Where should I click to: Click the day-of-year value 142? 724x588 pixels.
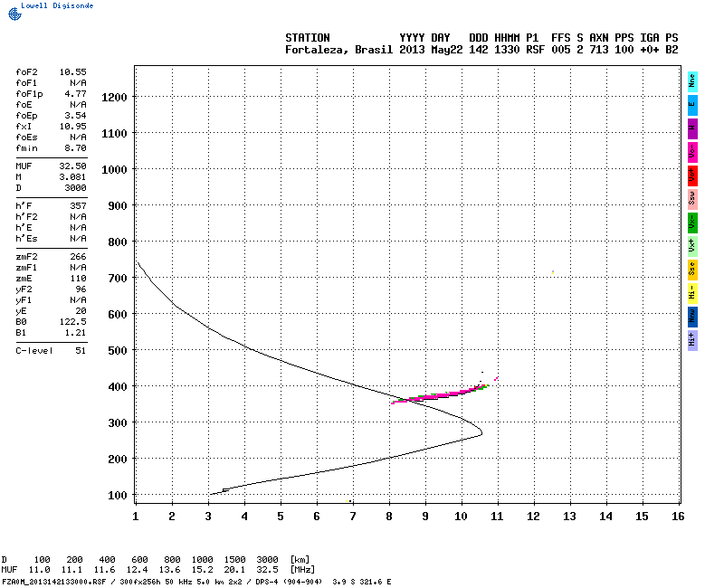click(479, 50)
